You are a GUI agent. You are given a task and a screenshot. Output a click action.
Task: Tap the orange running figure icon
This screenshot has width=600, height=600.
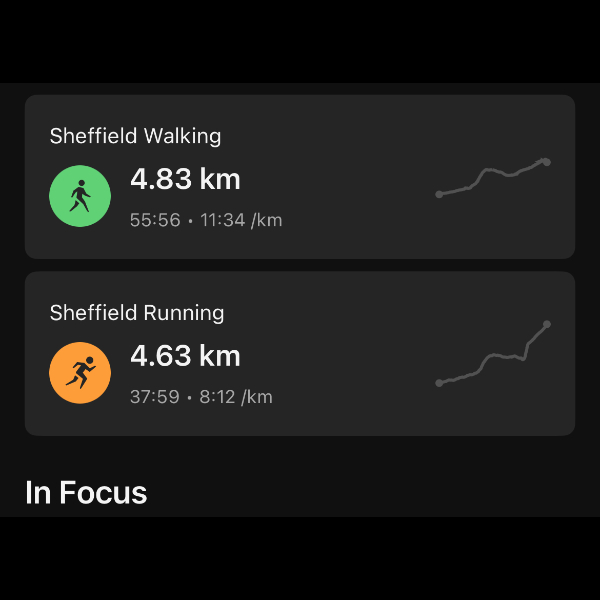80,373
